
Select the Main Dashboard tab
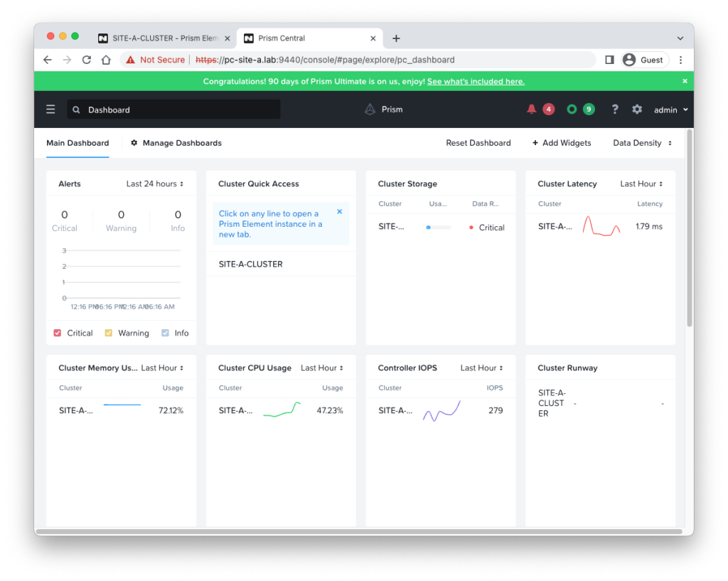[x=77, y=143]
